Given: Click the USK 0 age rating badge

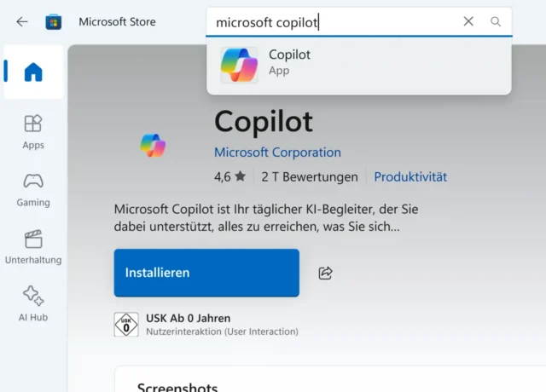Looking at the screenshot, I should (126, 324).
